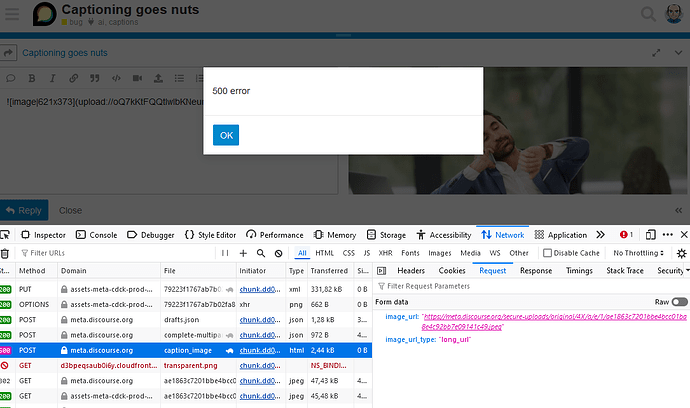The width and height of the screenshot is (690, 408).
Task: Open the Response detail tab
Action: coord(536,271)
